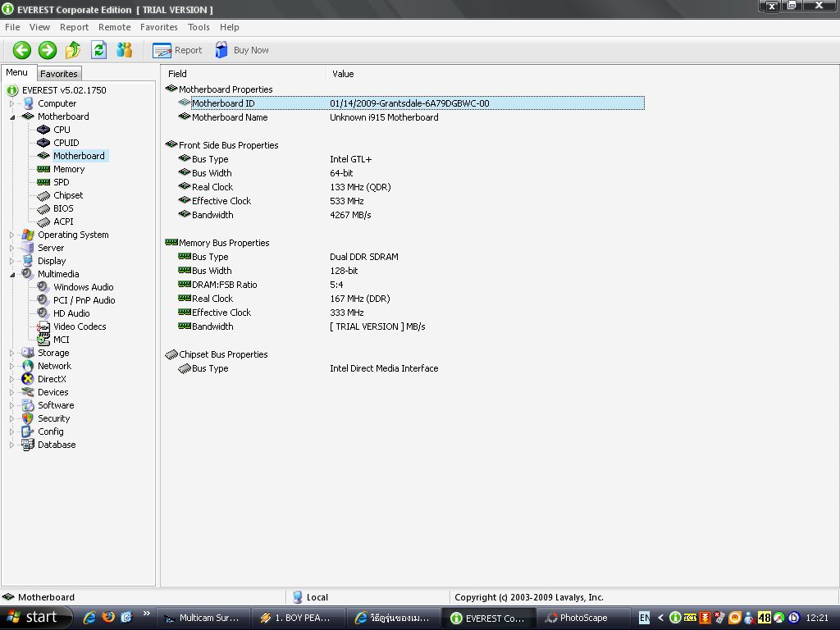
Task: Open the Report menu
Action: pos(74,27)
